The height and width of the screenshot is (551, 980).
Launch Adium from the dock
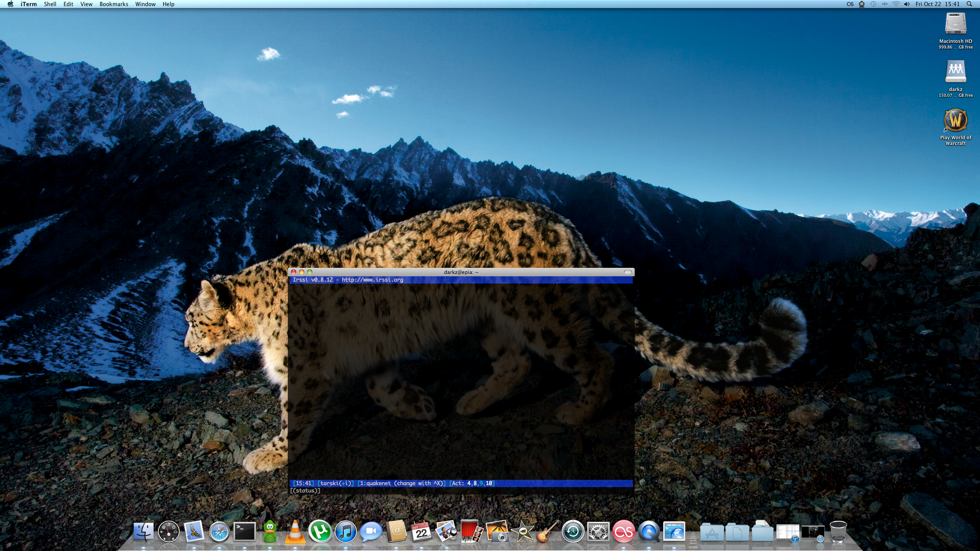tap(270, 531)
